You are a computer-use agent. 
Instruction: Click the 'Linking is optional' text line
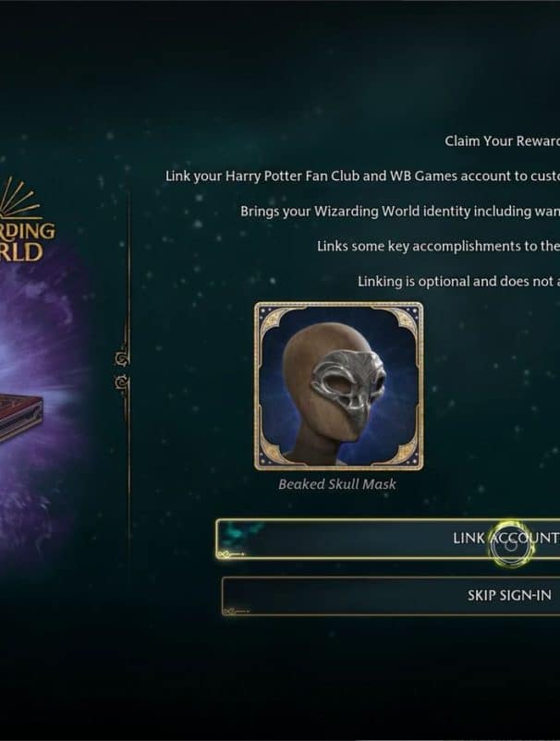(458, 281)
